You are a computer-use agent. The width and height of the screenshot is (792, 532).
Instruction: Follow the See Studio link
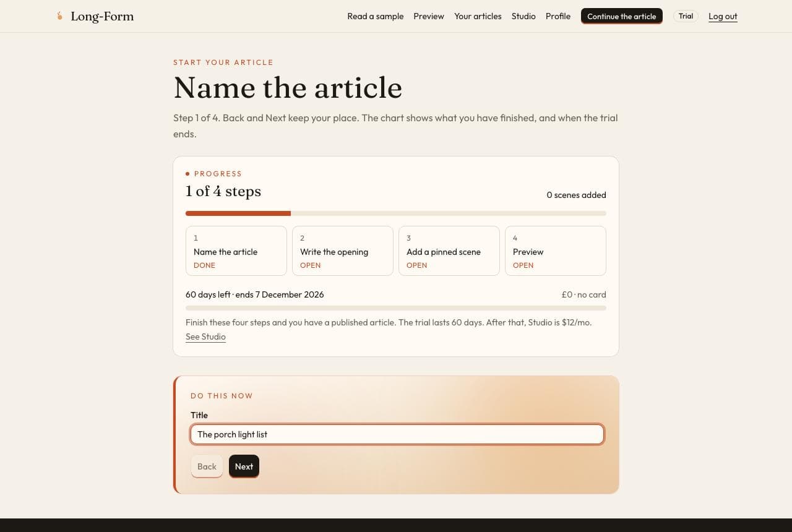click(205, 337)
